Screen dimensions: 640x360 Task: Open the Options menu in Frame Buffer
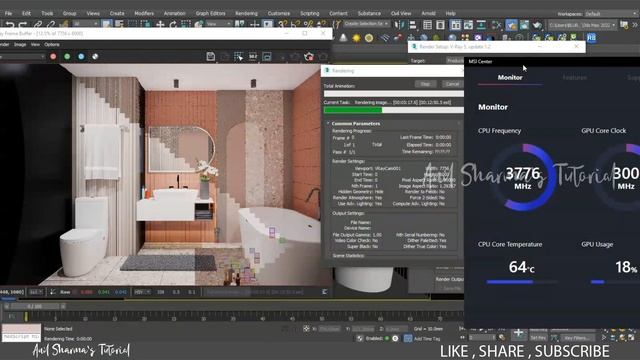(x=52, y=44)
